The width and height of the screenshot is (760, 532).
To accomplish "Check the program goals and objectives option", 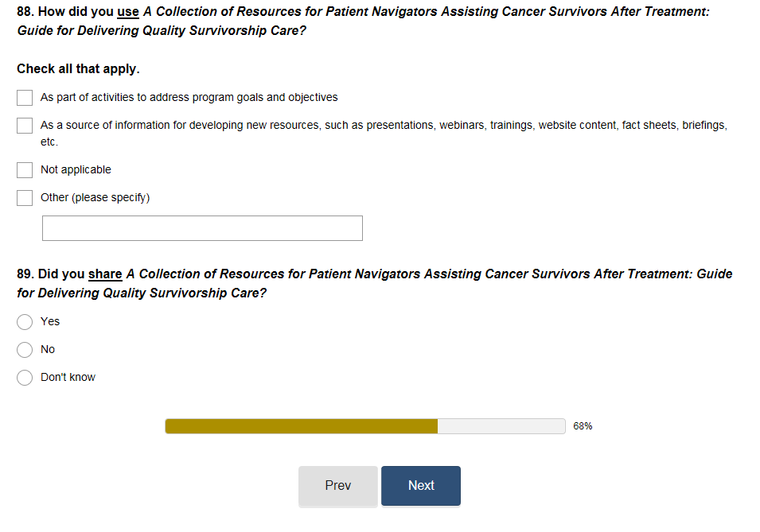I will coord(25,98).
